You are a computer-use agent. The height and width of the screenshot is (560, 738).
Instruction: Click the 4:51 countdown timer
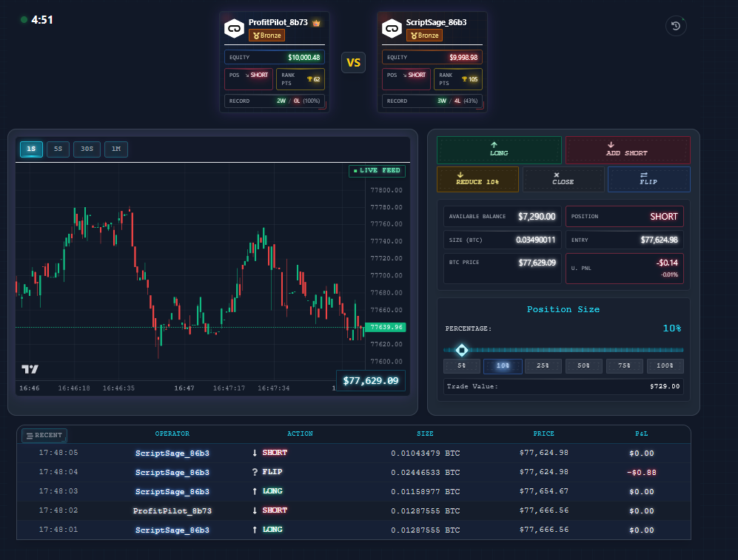pyautogui.click(x=42, y=20)
